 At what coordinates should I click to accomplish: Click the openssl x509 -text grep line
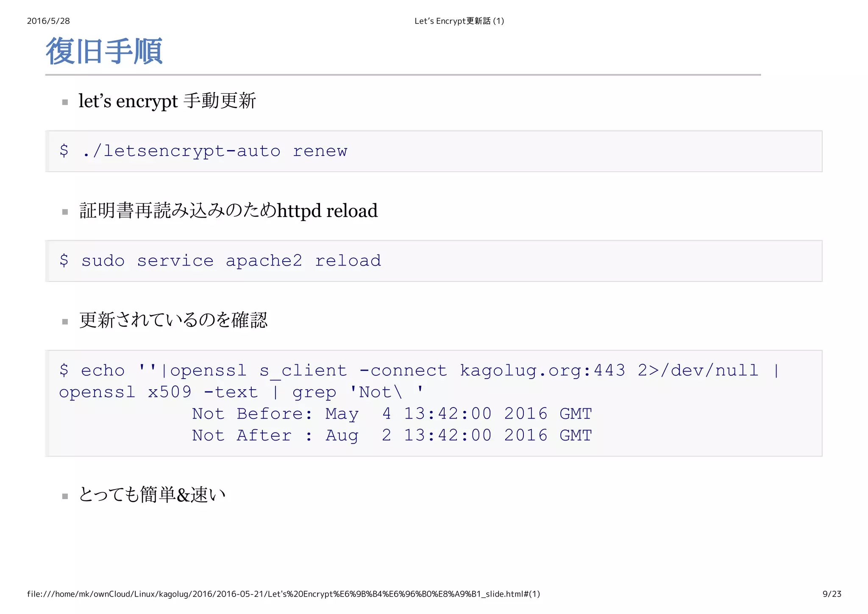tap(242, 392)
